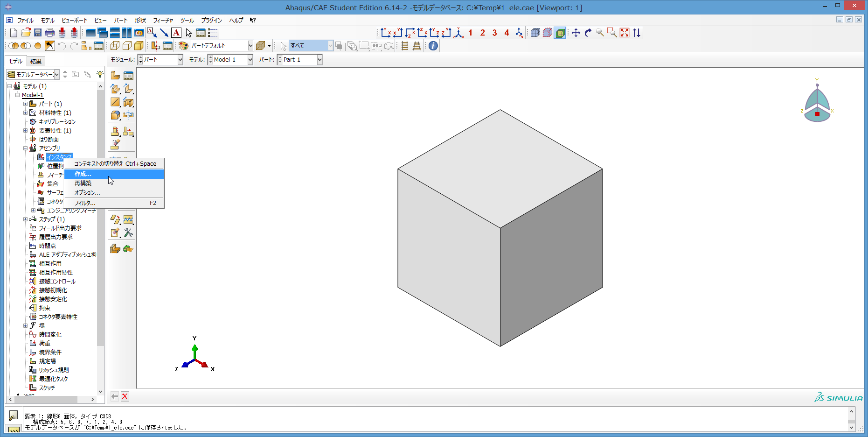
Task: Click the 3D compass in viewport corner
Action: (817, 101)
